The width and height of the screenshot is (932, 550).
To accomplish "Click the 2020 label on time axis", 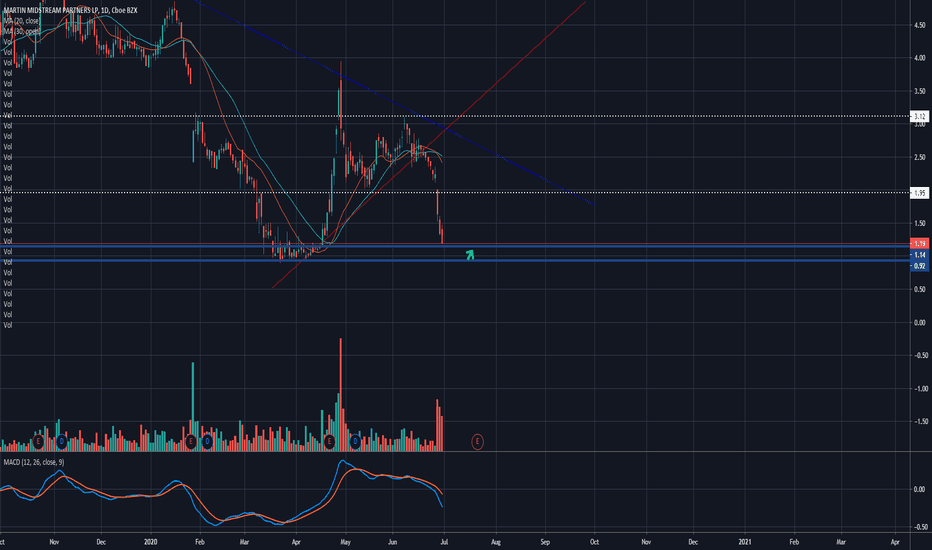I will click(150, 542).
